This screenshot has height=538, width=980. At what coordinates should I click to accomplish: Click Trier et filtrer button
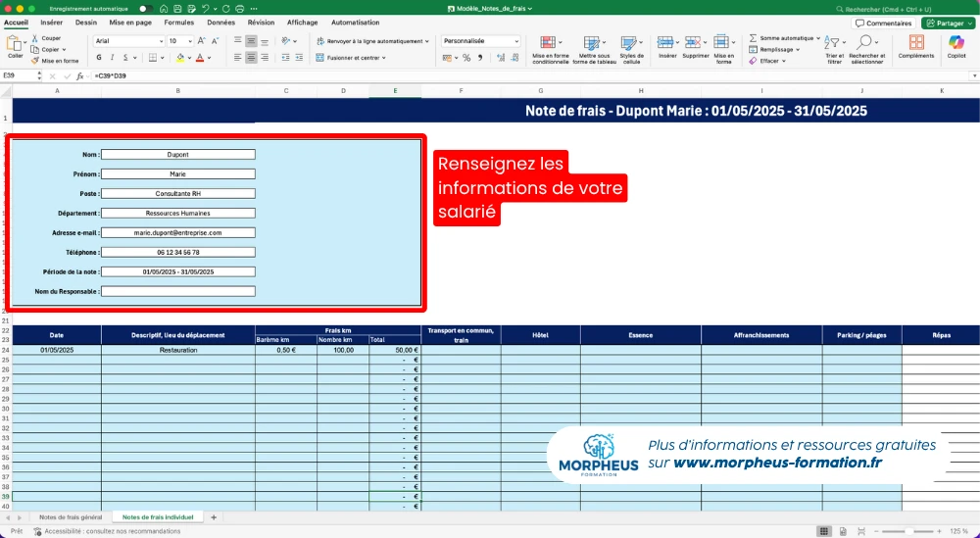pos(834,49)
